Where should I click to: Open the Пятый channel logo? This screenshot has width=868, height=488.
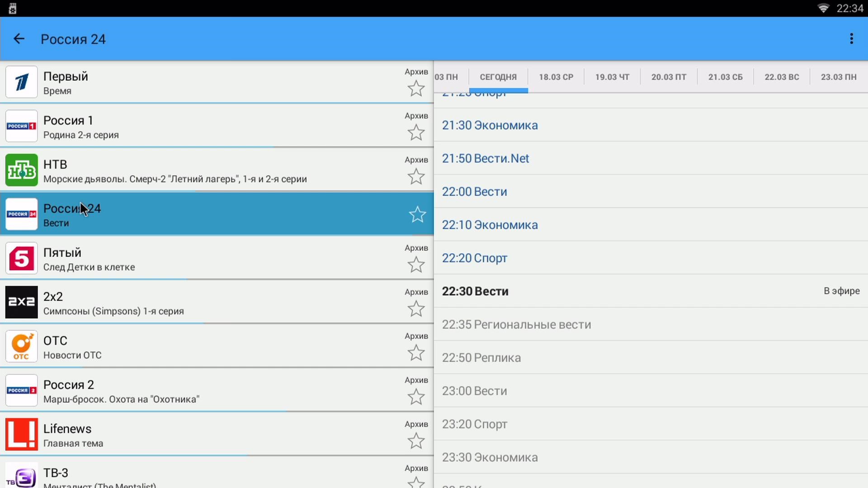click(22, 258)
